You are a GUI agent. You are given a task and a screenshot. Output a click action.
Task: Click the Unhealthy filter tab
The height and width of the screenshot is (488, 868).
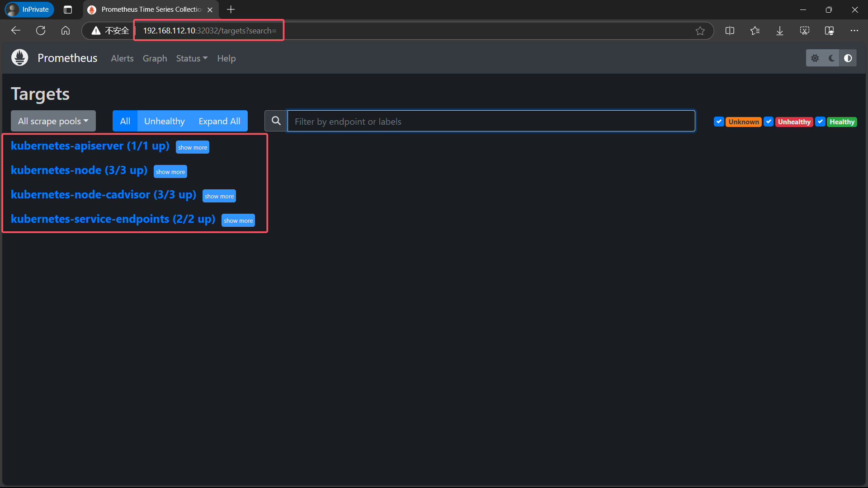tap(165, 121)
